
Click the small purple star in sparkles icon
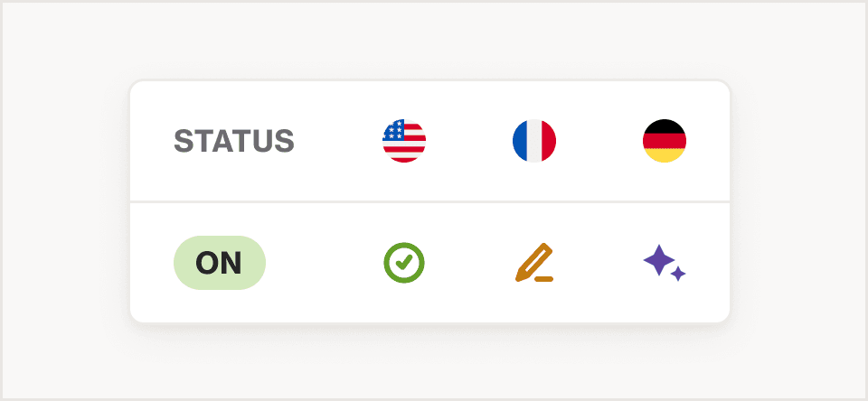678,274
